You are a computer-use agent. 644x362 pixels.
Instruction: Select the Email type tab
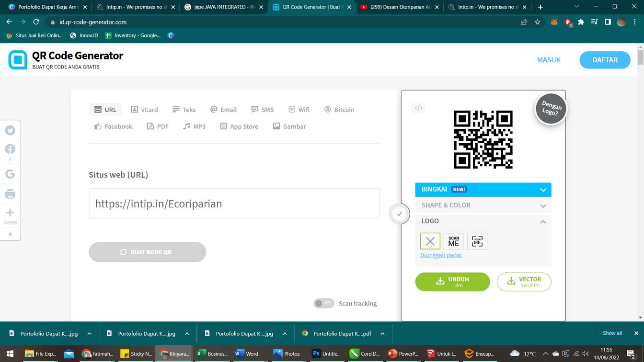(223, 110)
